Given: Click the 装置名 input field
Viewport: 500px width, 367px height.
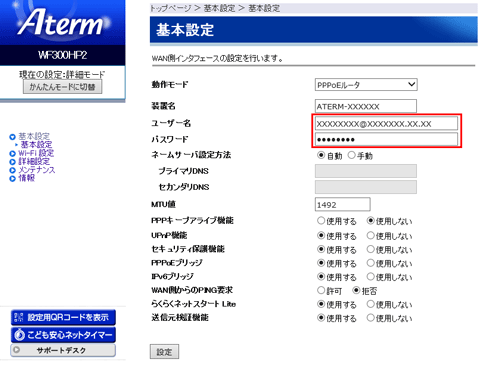Looking at the screenshot, I should (x=366, y=106).
